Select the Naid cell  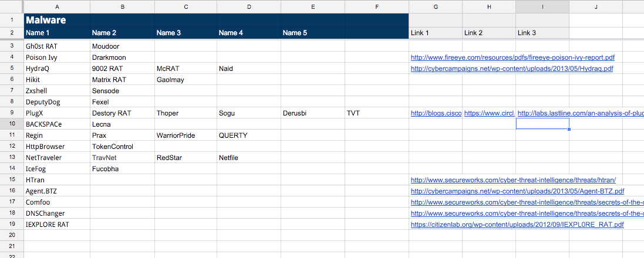pos(249,69)
